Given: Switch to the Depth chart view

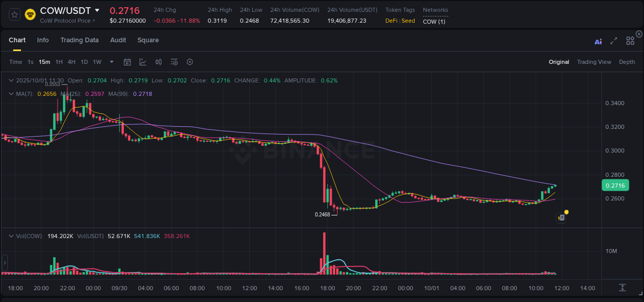Looking at the screenshot, I should click(x=626, y=61).
